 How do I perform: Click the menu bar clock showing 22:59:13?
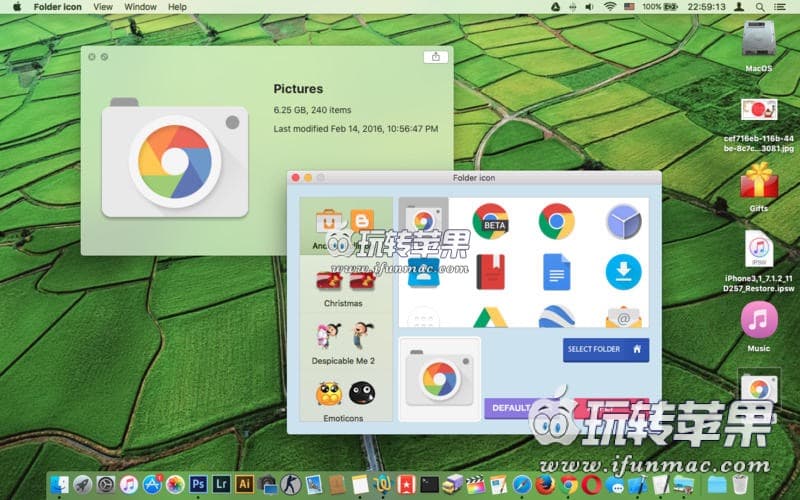pyautogui.click(x=706, y=7)
